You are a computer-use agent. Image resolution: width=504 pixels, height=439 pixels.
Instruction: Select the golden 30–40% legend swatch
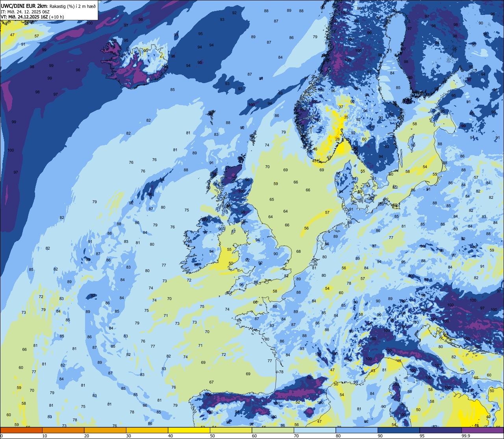147,430
